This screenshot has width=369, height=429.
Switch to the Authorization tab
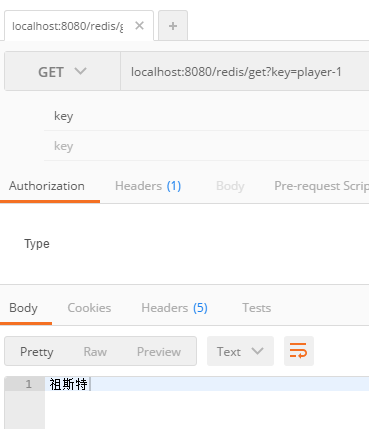click(47, 186)
